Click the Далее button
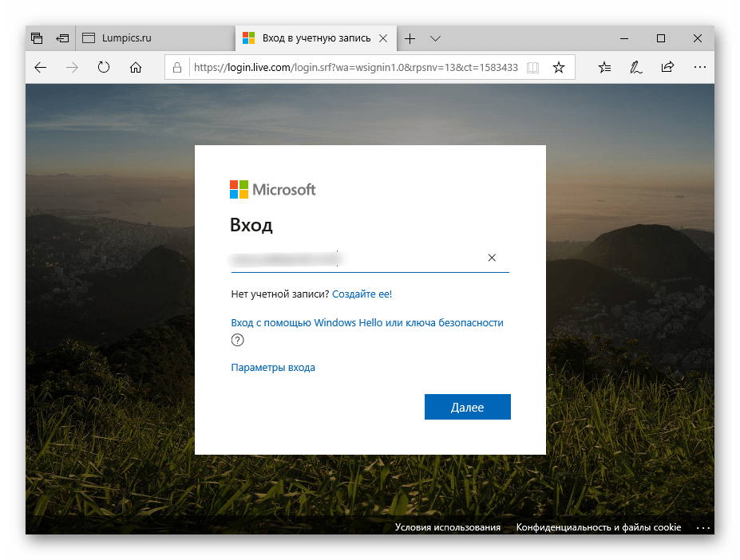This screenshot has height=560, width=740. [467, 407]
